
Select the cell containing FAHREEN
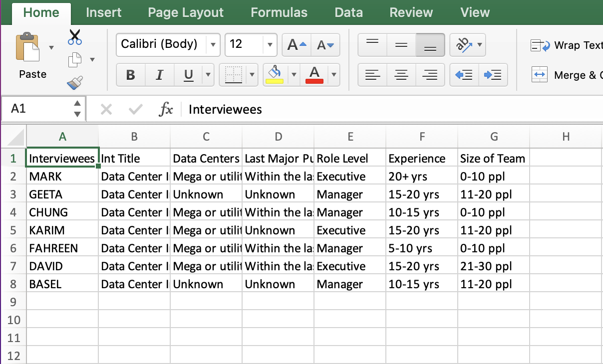click(x=62, y=248)
